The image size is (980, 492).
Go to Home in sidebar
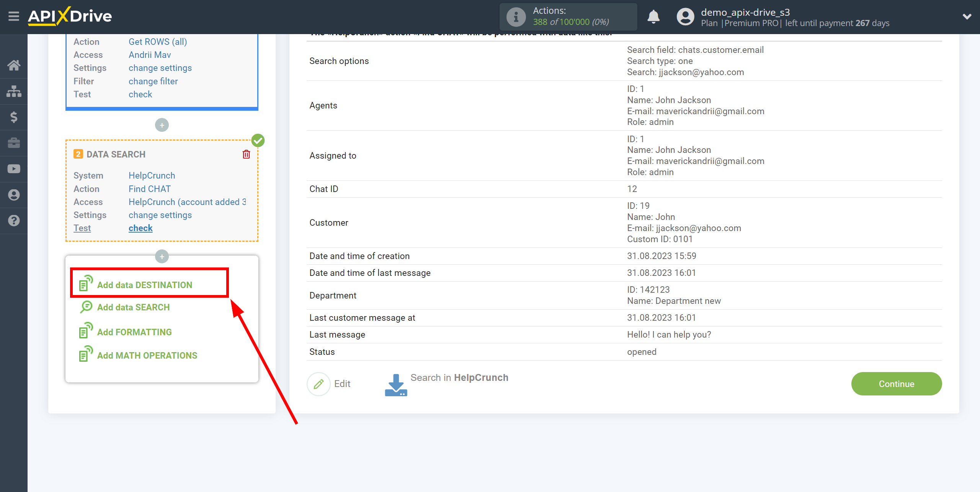14,65
